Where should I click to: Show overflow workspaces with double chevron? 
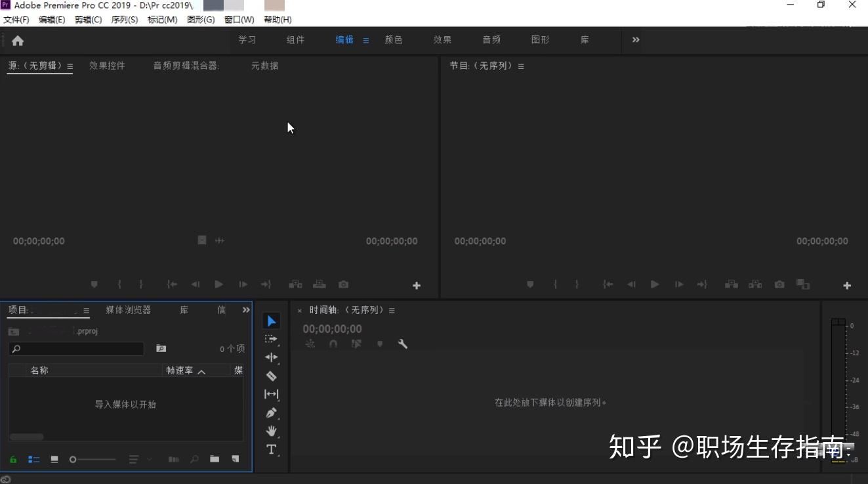click(636, 40)
